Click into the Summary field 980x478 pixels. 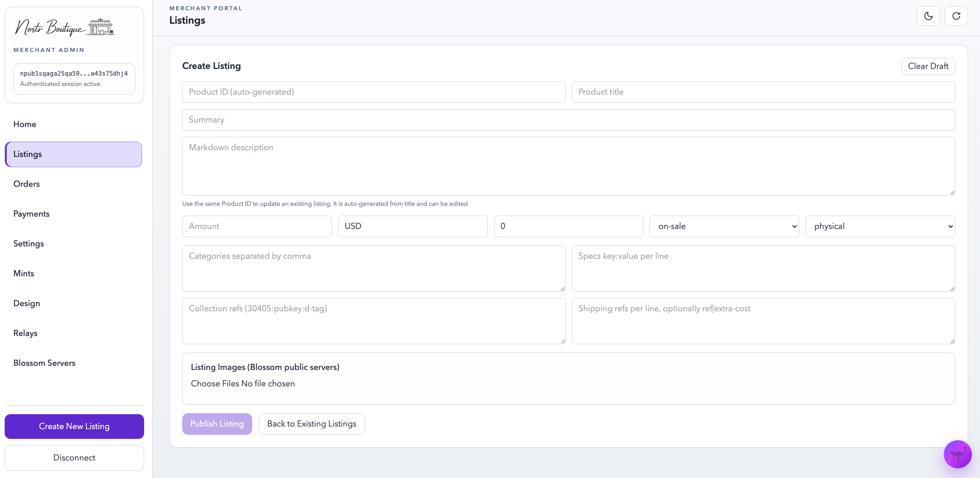click(x=569, y=120)
